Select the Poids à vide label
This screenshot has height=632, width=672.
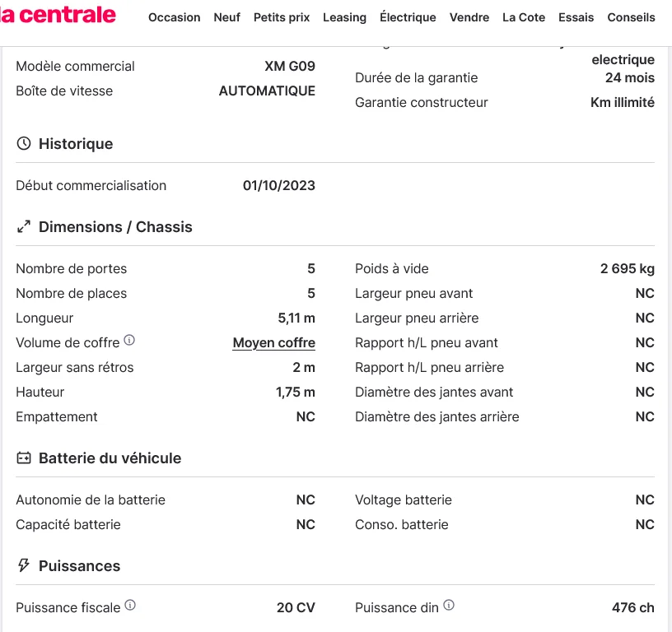(x=392, y=269)
